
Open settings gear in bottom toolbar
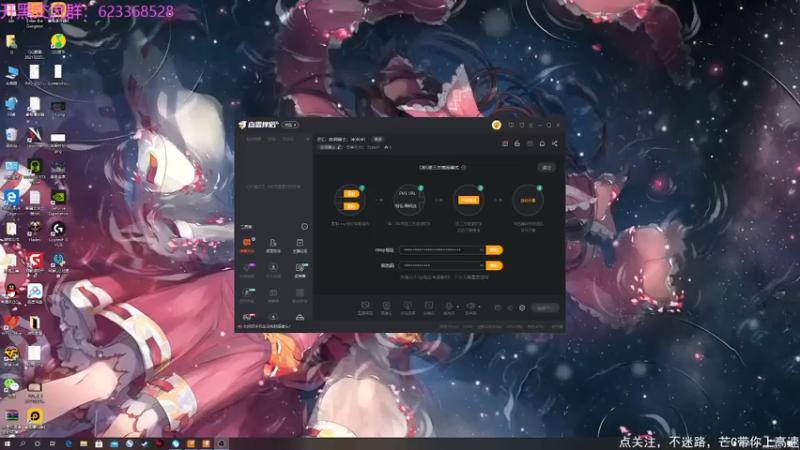click(522, 308)
